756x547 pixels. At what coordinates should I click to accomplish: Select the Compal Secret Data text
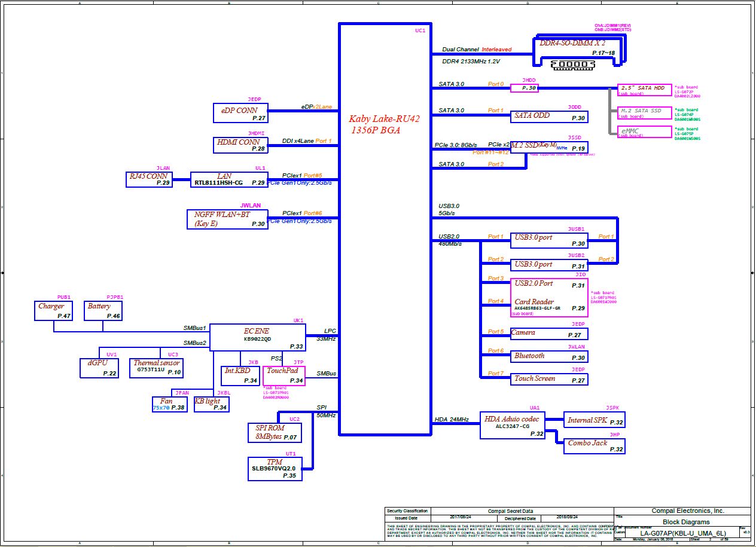(x=510, y=511)
